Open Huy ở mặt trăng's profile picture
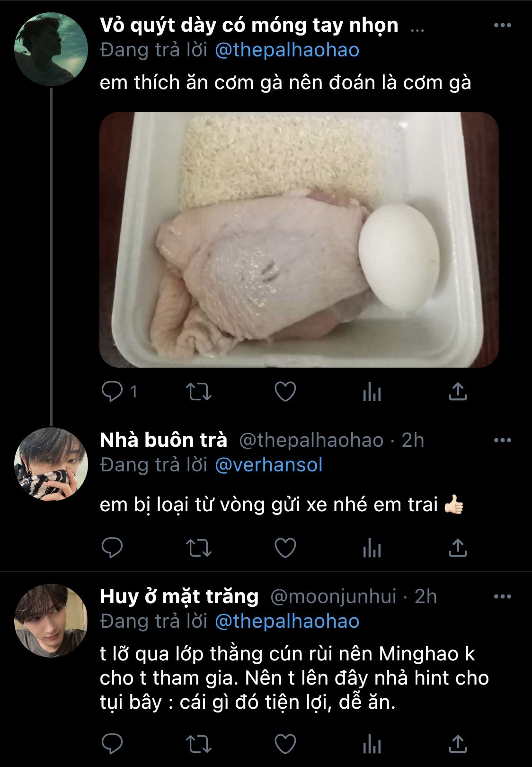The height and width of the screenshot is (767, 532). [51, 620]
